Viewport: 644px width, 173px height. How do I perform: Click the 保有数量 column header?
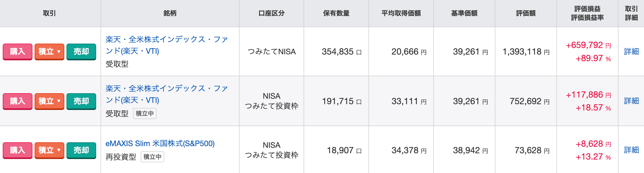(x=337, y=13)
